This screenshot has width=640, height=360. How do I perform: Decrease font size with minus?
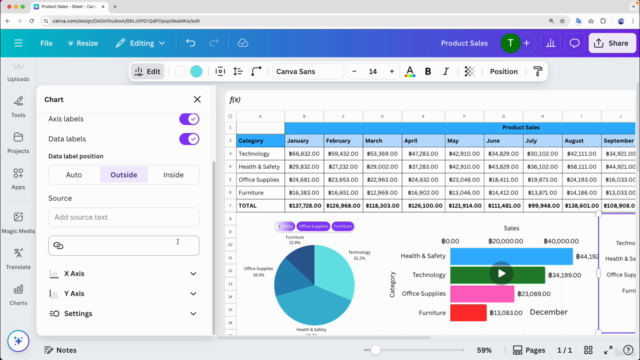coord(354,71)
